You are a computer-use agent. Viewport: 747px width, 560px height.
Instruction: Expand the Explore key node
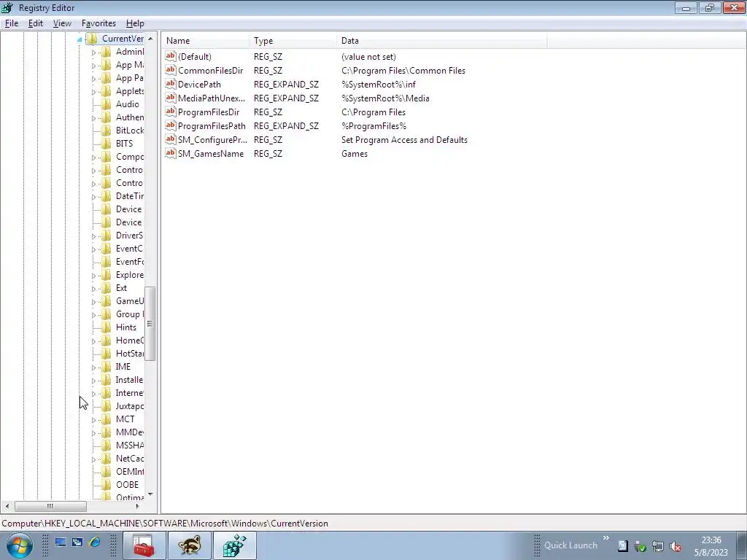point(94,276)
